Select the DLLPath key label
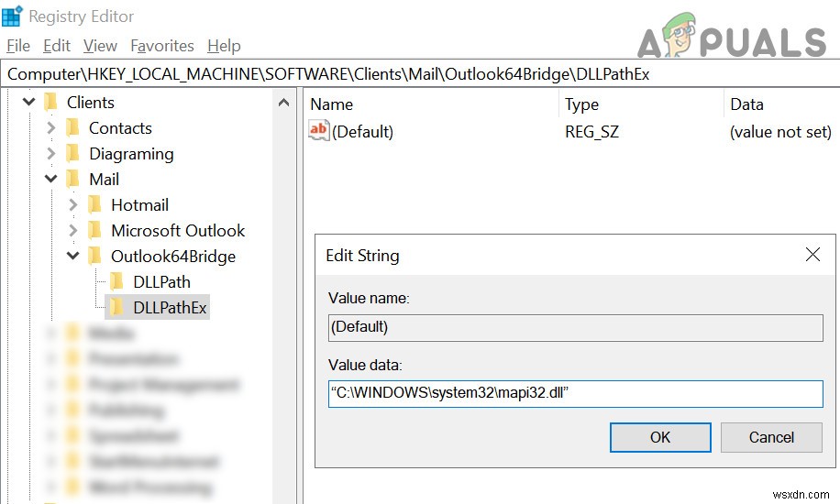The width and height of the screenshot is (840, 504). click(161, 282)
